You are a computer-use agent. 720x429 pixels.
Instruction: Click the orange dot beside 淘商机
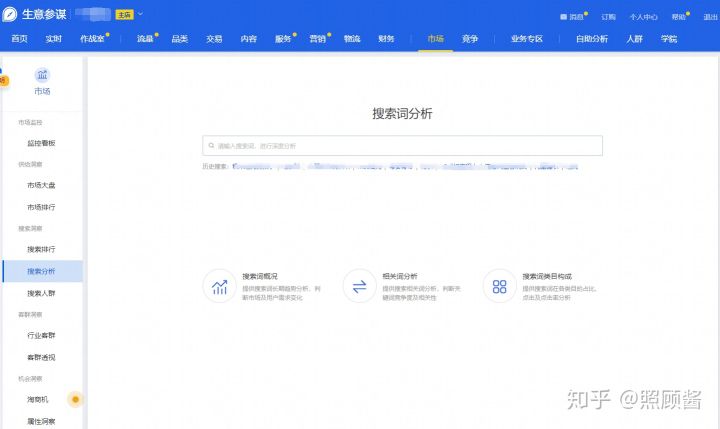tap(75, 400)
